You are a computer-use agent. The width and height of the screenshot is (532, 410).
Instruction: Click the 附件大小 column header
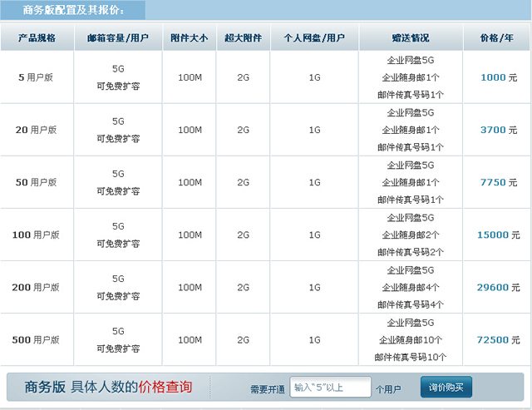click(190, 37)
